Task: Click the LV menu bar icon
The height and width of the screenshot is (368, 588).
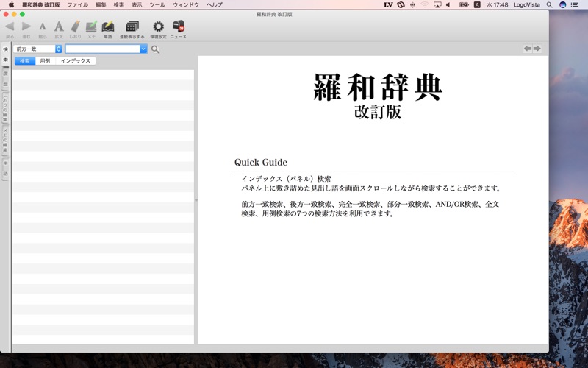Action: click(x=388, y=4)
